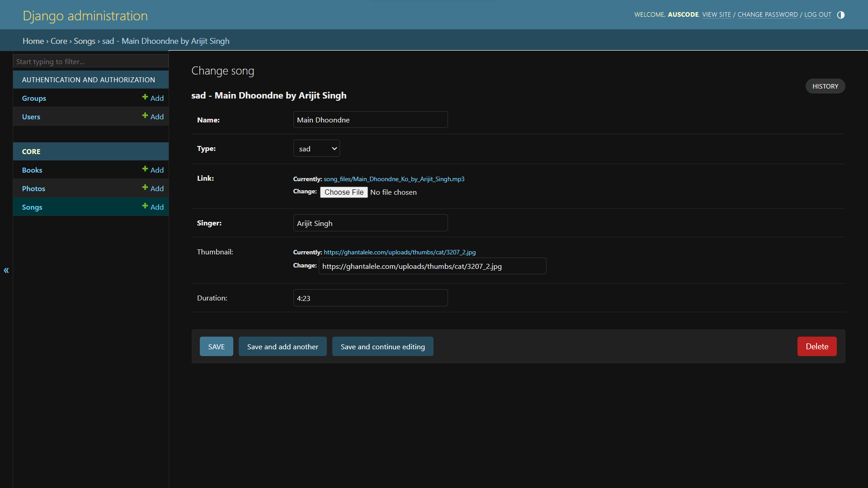Click Save and continue editing
Image resolution: width=868 pixels, height=488 pixels.
coord(382,347)
